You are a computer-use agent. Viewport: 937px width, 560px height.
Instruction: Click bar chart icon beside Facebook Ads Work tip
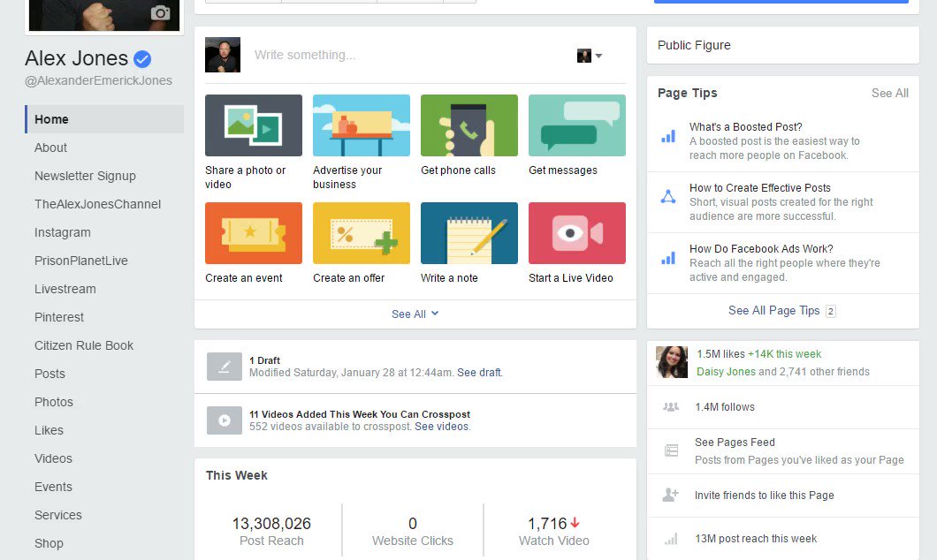(668, 259)
